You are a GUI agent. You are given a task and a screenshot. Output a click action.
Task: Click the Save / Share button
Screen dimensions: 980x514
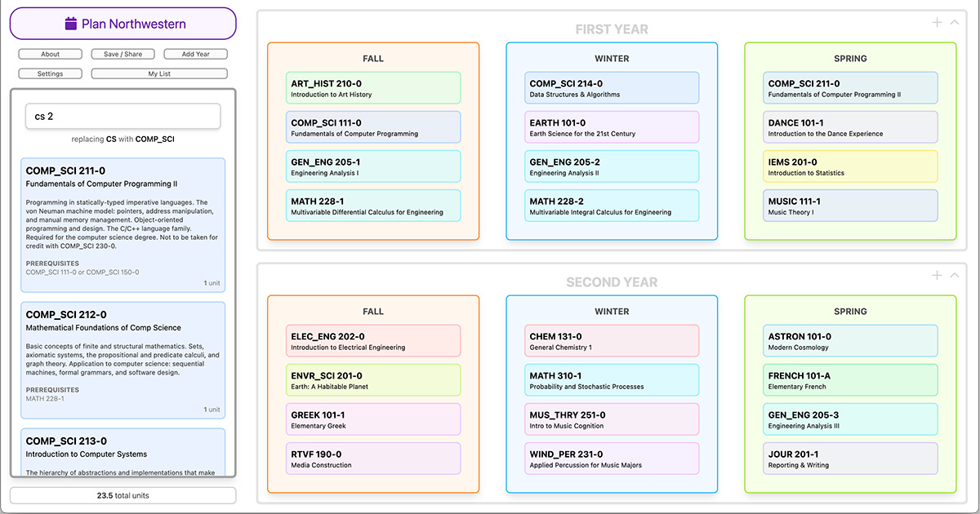[x=122, y=54]
